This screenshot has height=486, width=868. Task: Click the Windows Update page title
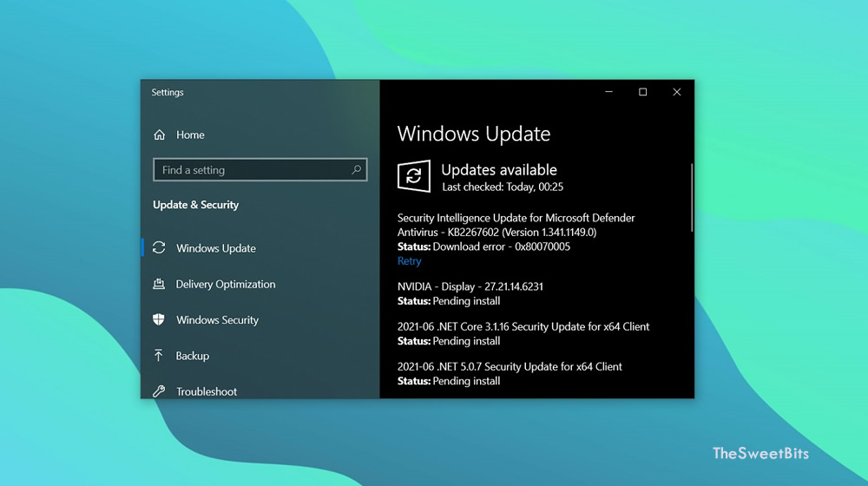(x=474, y=134)
